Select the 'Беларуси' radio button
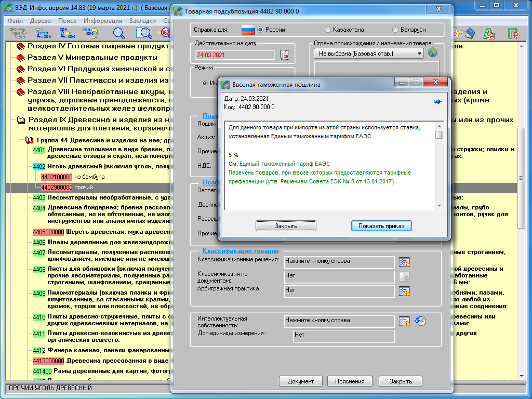The width and height of the screenshot is (532, 399). click(x=395, y=30)
